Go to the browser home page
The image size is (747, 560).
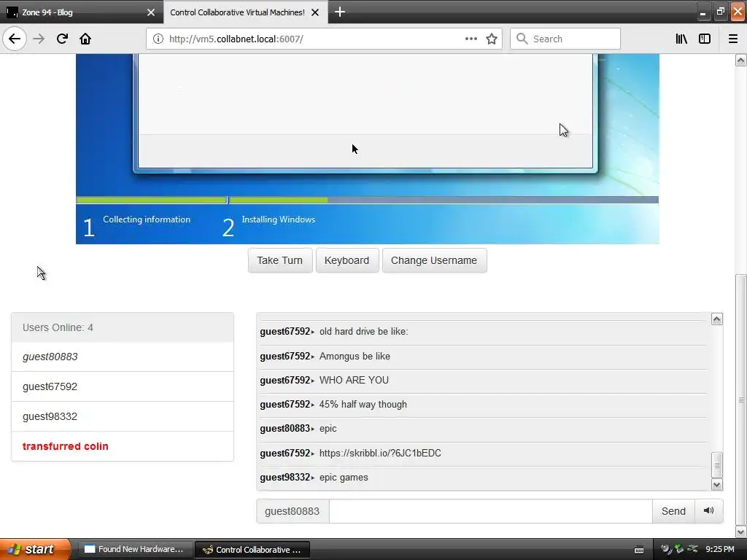[x=85, y=39]
